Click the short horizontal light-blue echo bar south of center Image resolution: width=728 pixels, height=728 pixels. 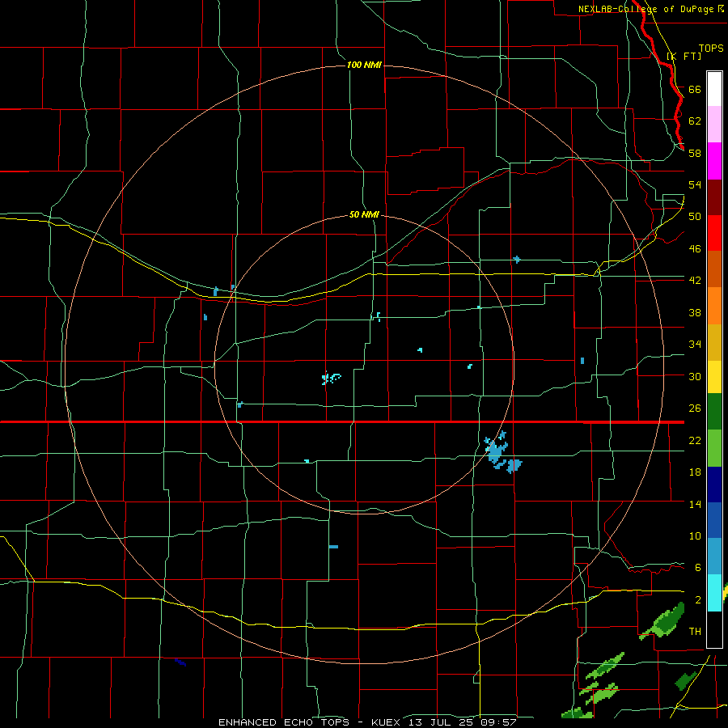pyautogui.click(x=333, y=547)
